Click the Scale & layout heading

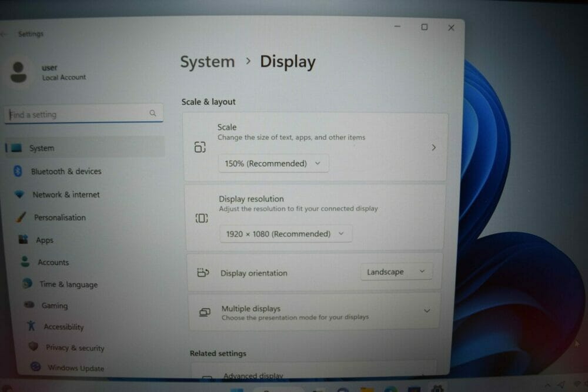pos(209,102)
